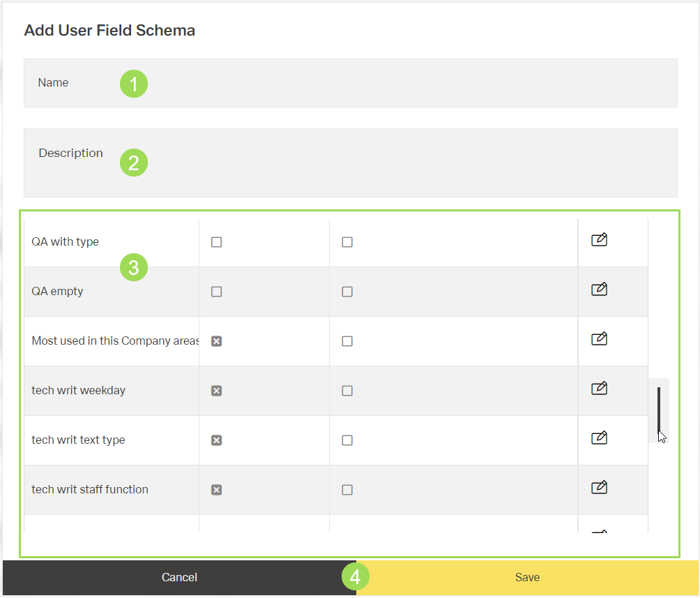
Task: Tick empty checkbox in Most used Company row
Action: pos(347,341)
